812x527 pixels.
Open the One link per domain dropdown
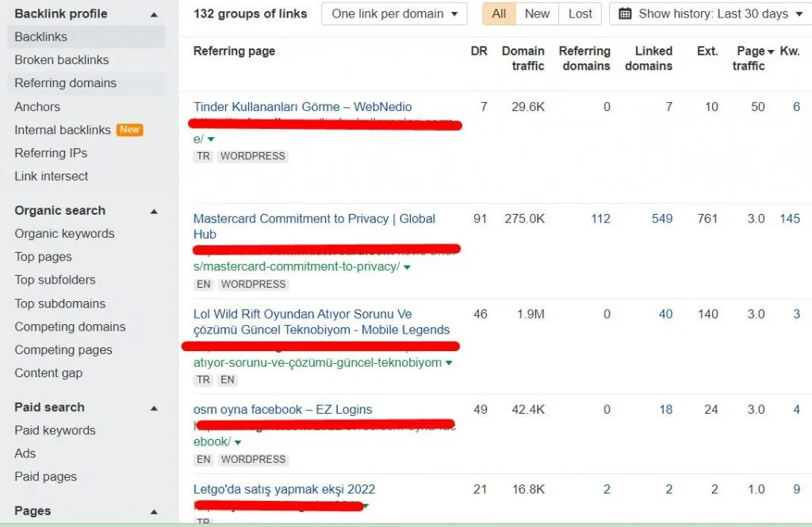[x=394, y=14]
